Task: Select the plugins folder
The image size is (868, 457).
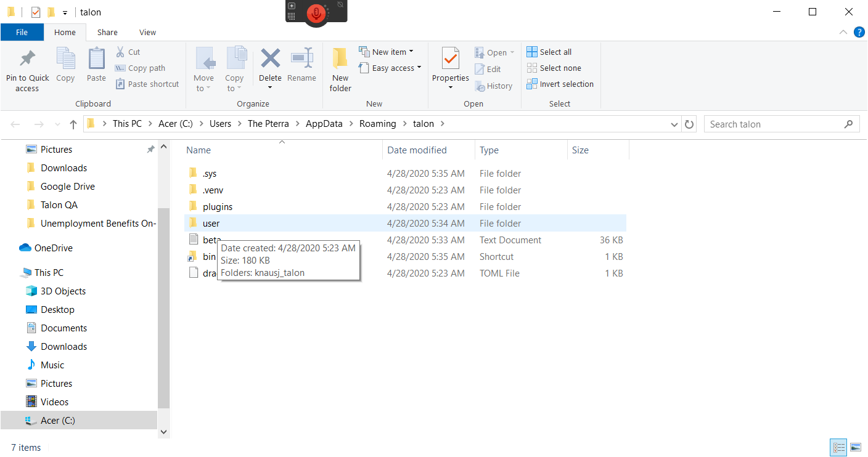Action: click(x=405, y=207)
